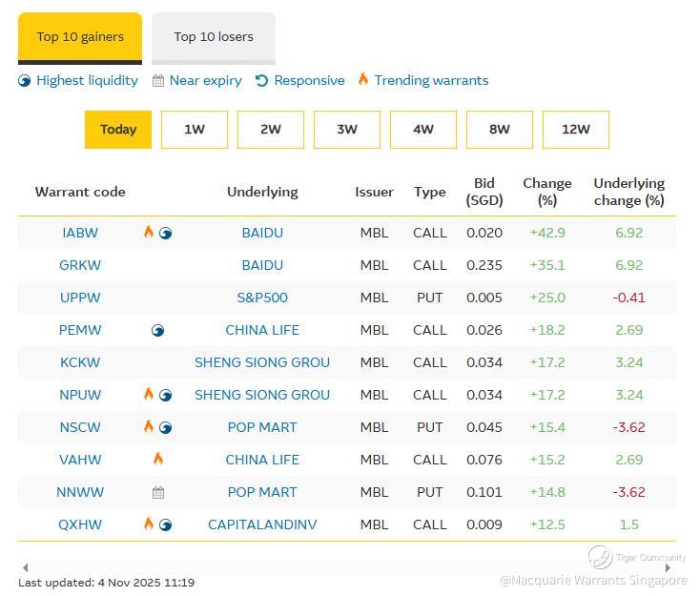Click the liquidity icon in PEMW row
This screenshot has height=596, width=700.
point(158,330)
